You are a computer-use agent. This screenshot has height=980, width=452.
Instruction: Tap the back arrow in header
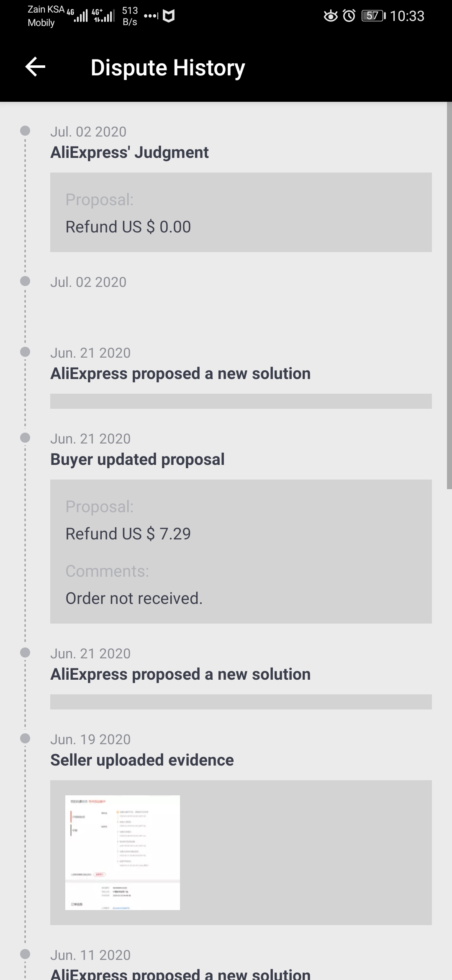pyautogui.click(x=35, y=67)
